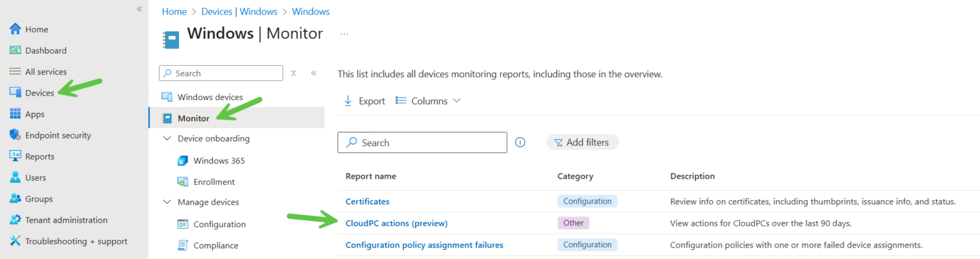
Task: Click the Enrollment icon
Action: point(182,182)
